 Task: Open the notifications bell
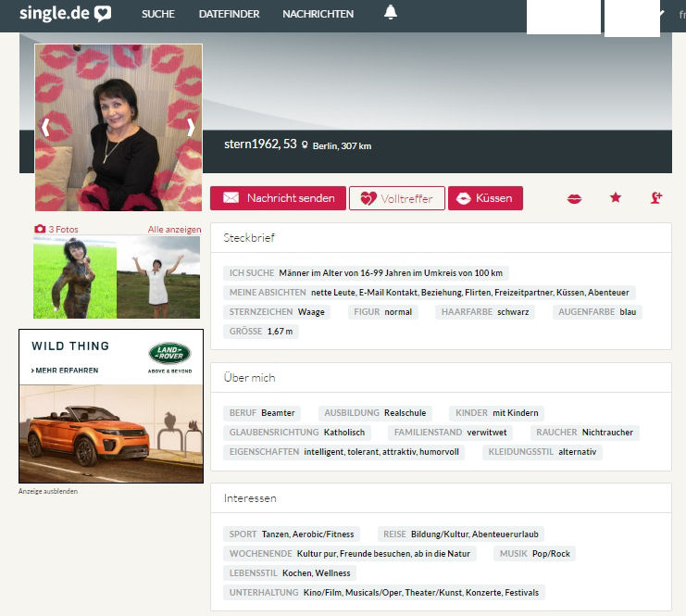(390, 13)
